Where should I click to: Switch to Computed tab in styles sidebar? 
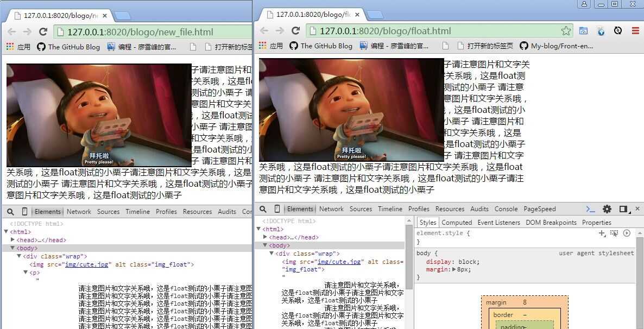pos(457,223)
